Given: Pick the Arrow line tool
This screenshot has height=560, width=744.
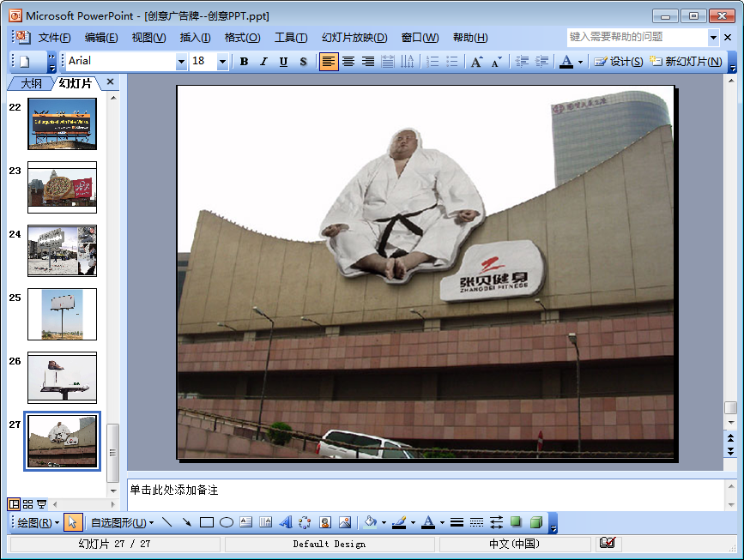Looking at the screenshot, I should click(x=186, y=522).
